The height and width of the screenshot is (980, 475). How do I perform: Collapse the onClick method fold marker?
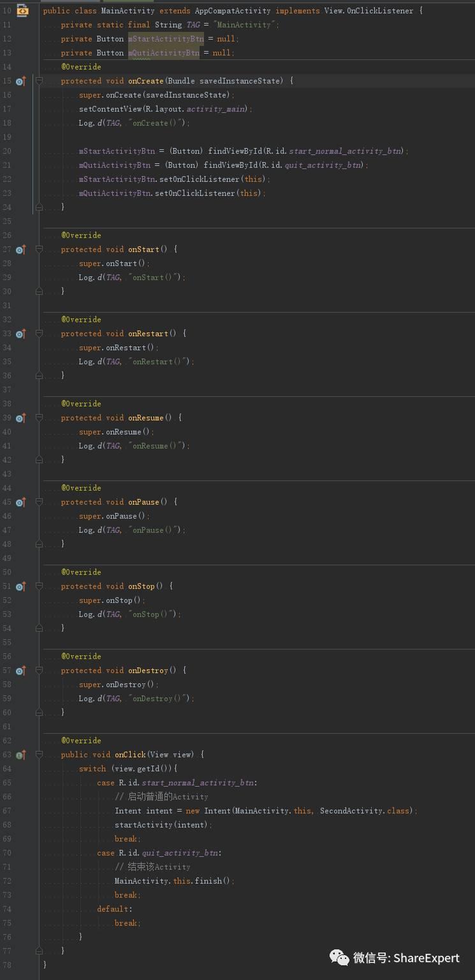pyautogui.click(x=39, y=755)
